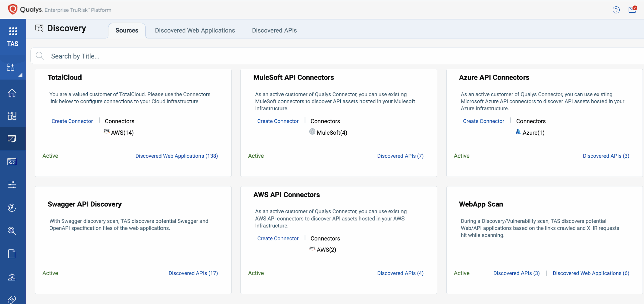
Task: Open the magnifier detections sidebar icon
Action: [x=12, y=231]
